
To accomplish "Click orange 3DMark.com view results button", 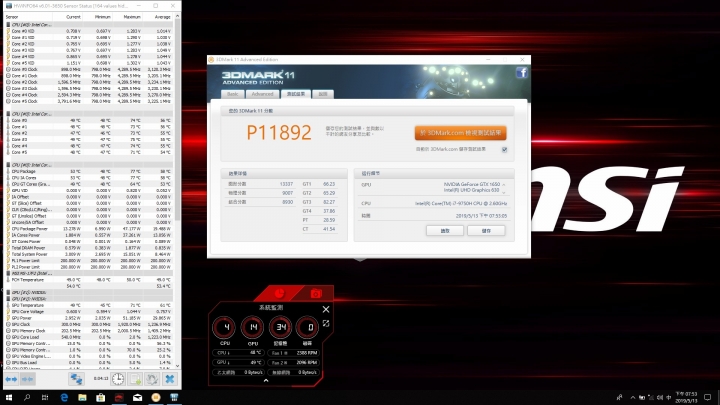I will [461, 133].
